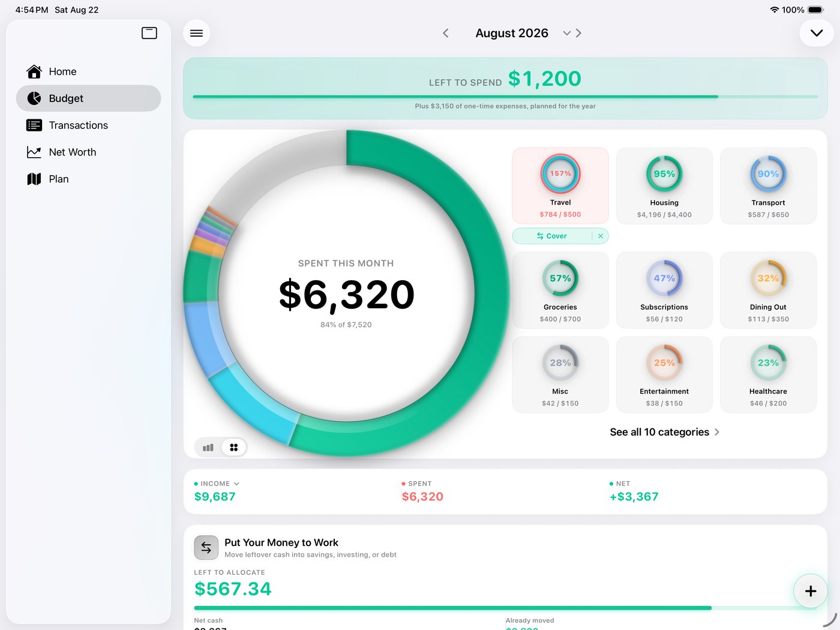Click Cover for Travel overspend
Viewport: 840px width, 630px height.
pyautogui.click(x=552, y=236)
